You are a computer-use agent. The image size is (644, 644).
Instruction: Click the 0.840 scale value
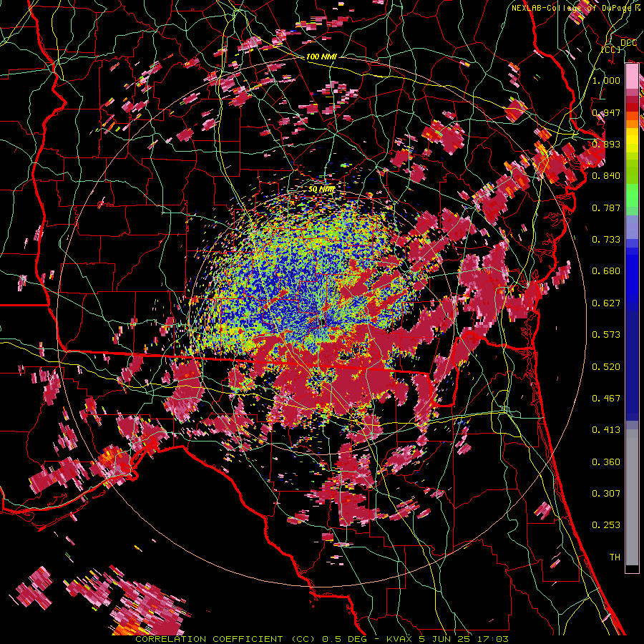(x=606, y=176)
